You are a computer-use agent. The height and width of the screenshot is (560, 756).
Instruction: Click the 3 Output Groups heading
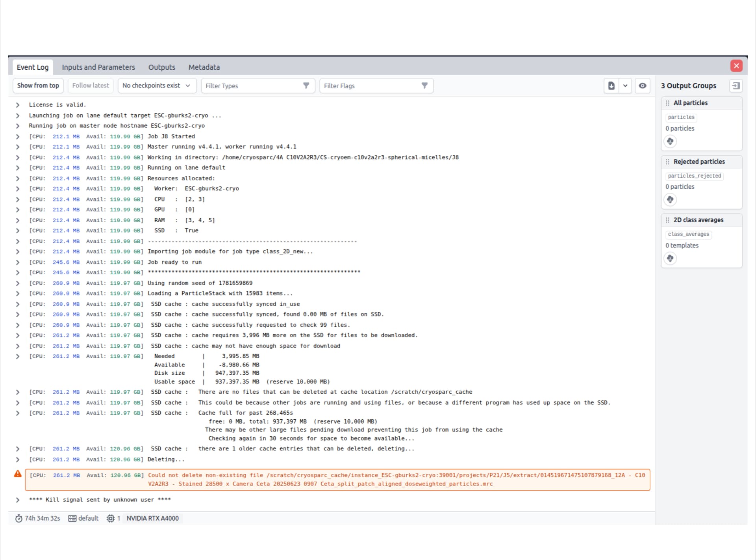coord(688,86)
